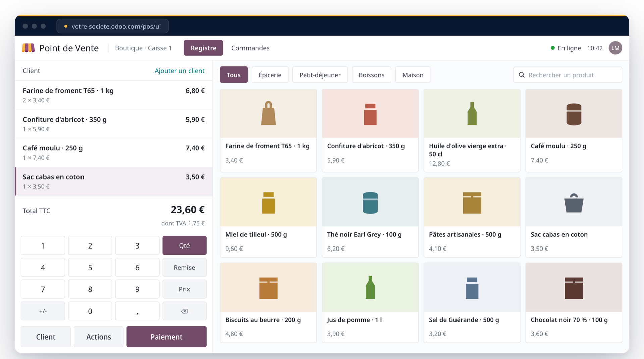
Task: Tap the comma key on numpad
Action: pos(137,311)
